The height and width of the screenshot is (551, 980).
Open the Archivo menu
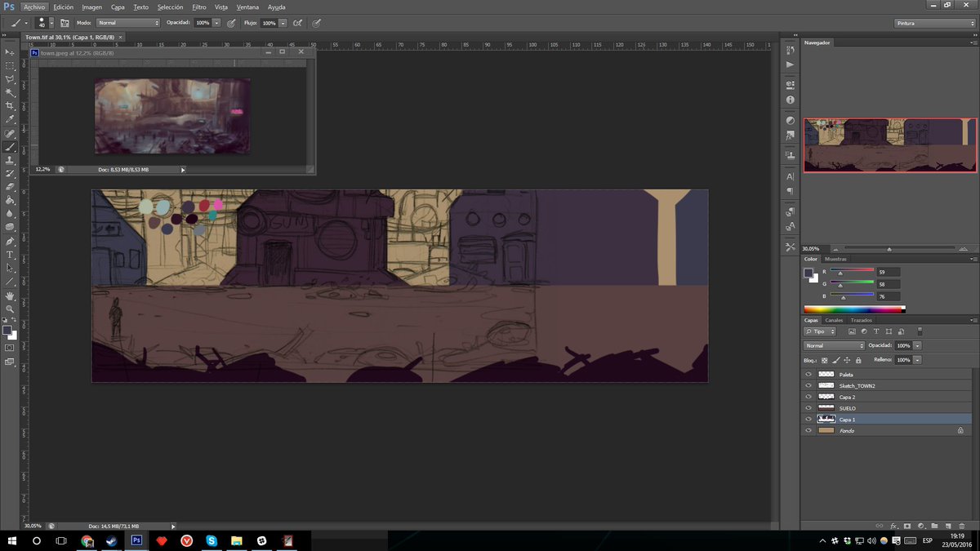[35, 7]
